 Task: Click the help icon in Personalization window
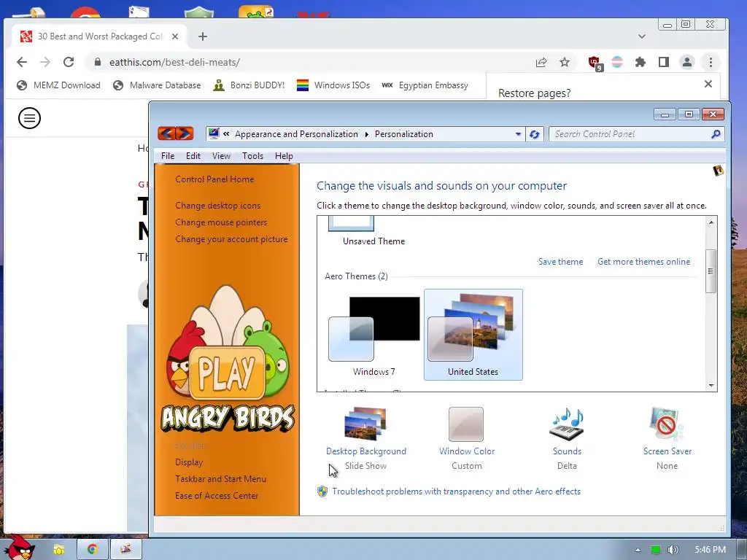(x=718, y=171)
